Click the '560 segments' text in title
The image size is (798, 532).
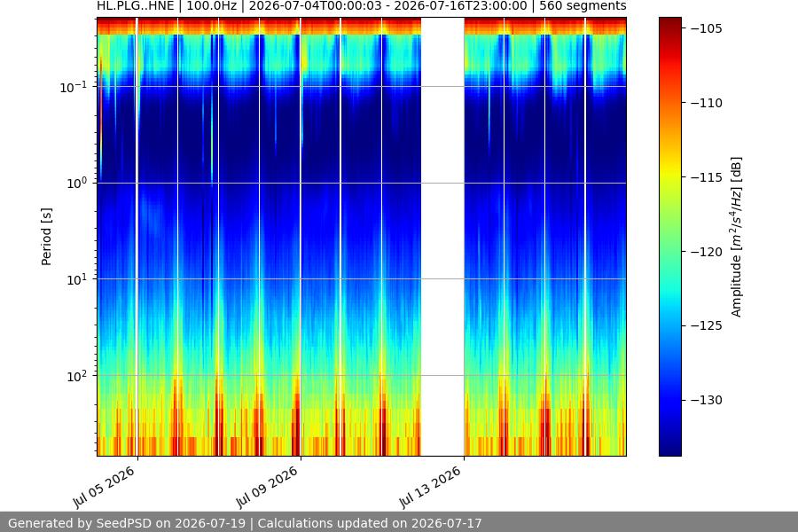coord(583,6)
